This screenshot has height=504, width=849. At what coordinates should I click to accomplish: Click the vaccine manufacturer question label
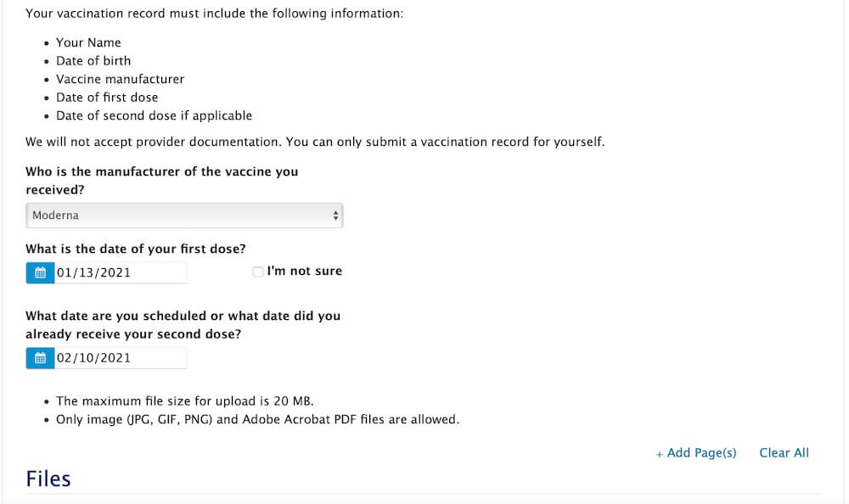click(162, 181)
